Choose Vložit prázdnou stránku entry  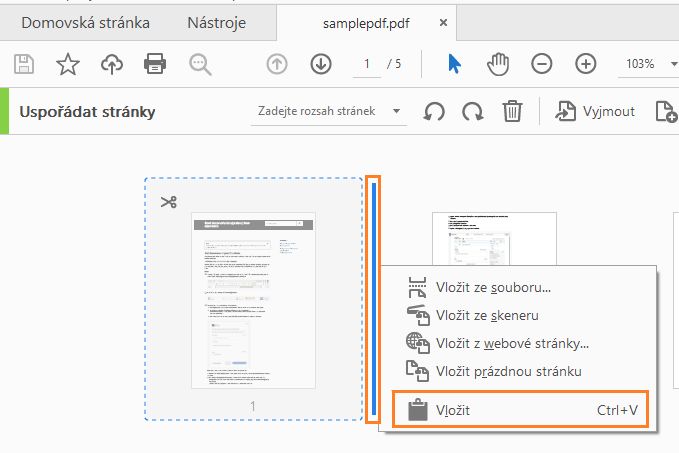(517, 371)
